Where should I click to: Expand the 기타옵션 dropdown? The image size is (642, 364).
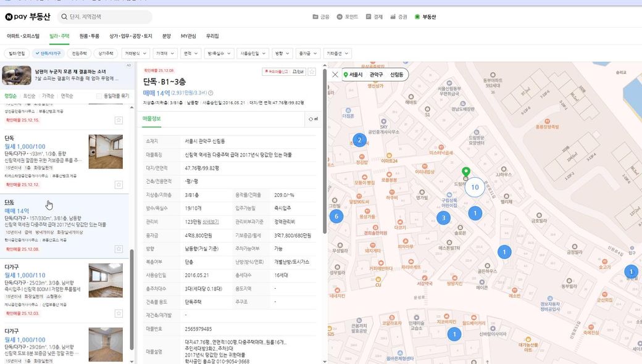coord(338,54)
